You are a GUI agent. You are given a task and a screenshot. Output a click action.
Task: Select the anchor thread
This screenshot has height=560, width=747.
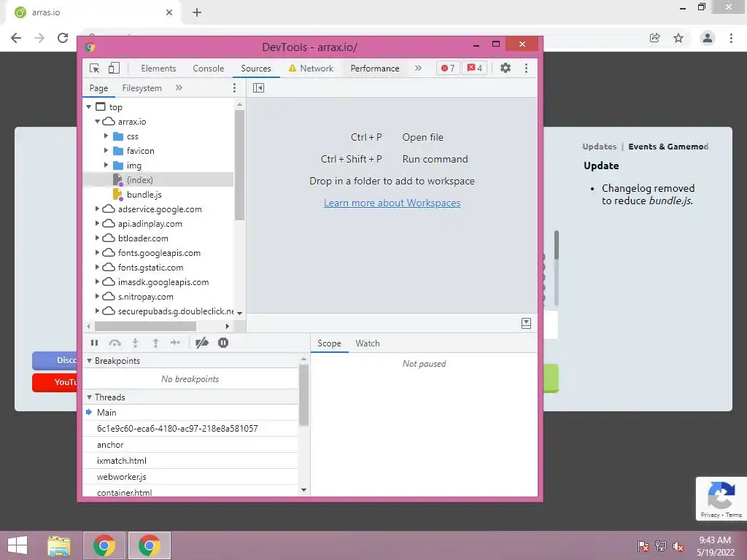tap(190, 445)
